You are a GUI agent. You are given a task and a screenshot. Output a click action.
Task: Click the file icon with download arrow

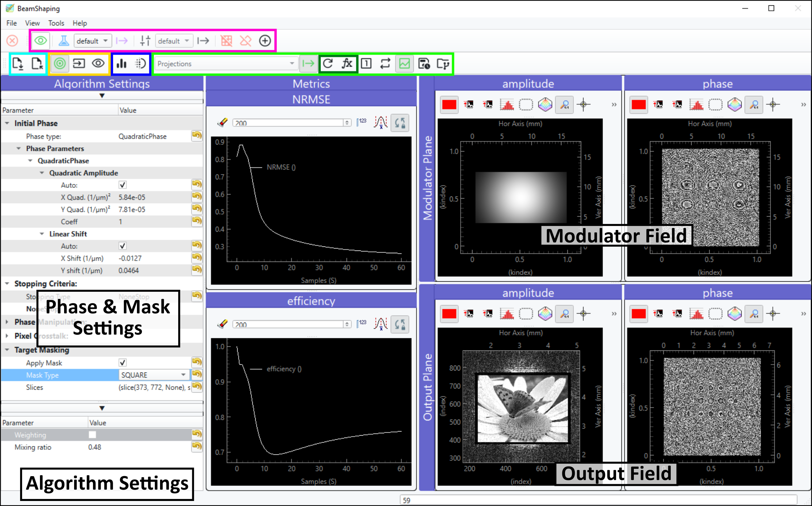click(x=17, y=63)
